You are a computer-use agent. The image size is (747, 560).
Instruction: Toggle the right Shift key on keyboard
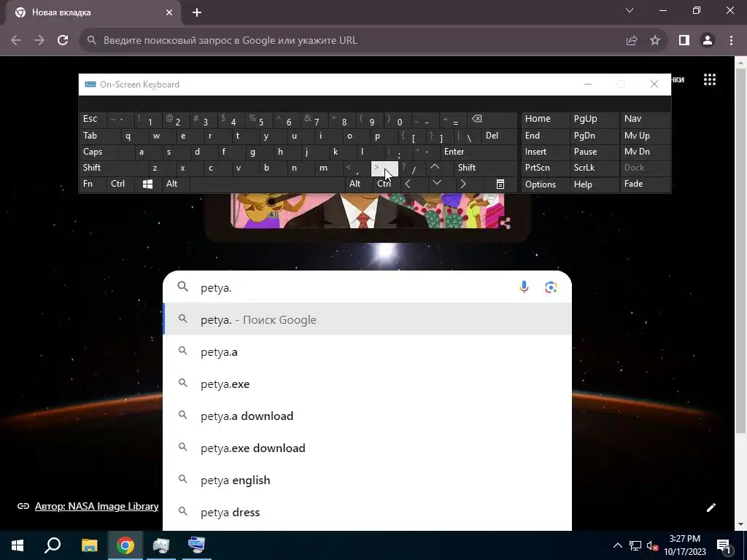pos(485,168)
